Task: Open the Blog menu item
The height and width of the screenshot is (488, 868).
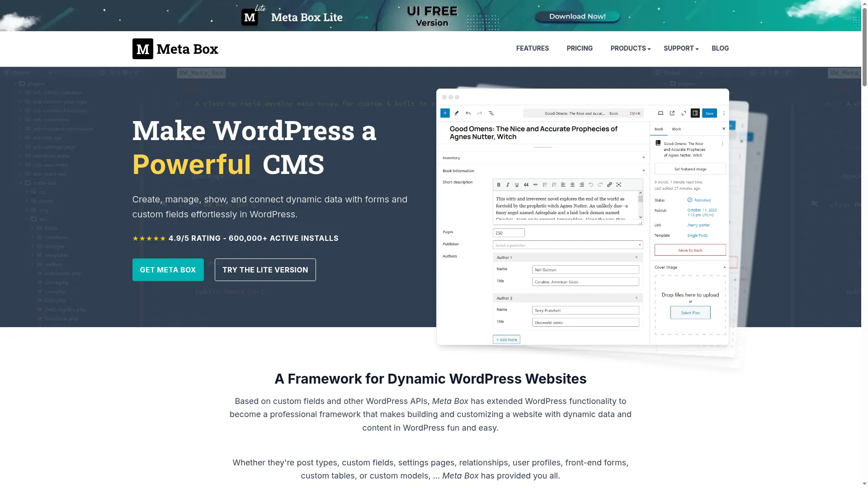Action: (720, 48)
